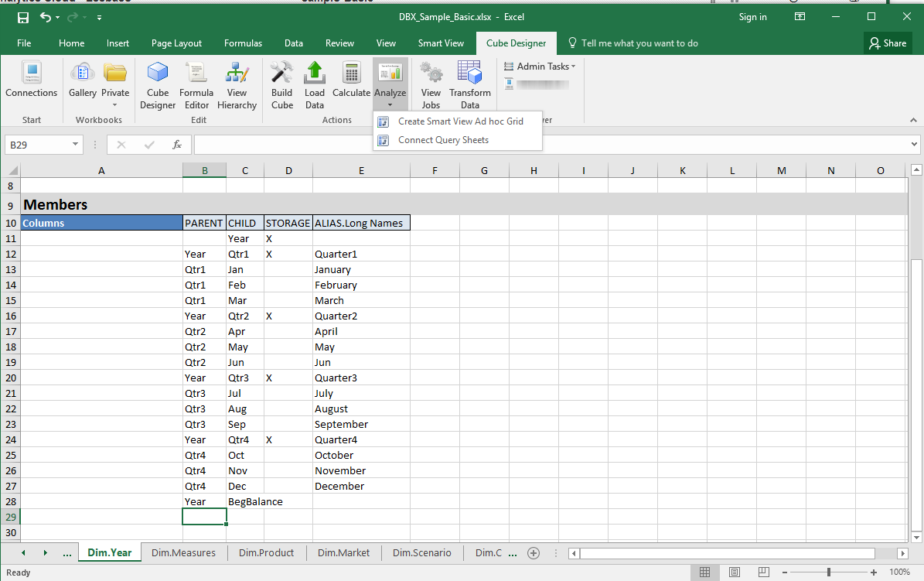Viewport: 924px width, 581px height.
Task: Switch to Dim.Product sheet
Action: [x=266, y=552]
